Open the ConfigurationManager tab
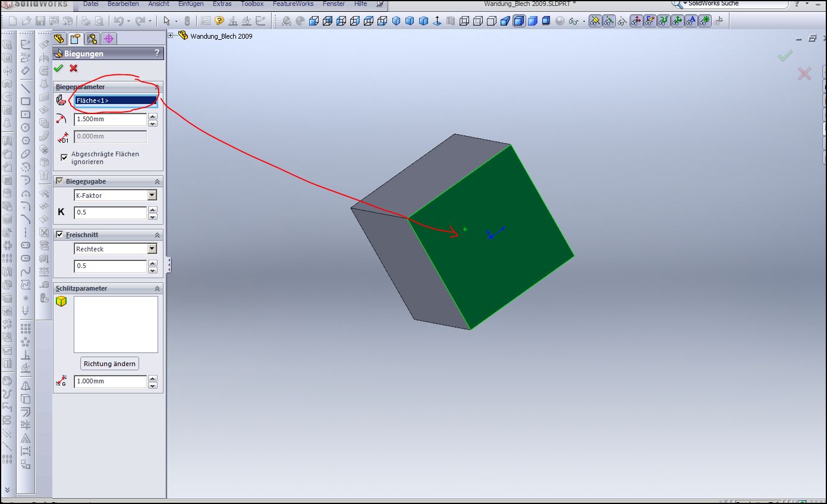Image resolution: width=827 pixels, height=504 pixels. click(x=92, y=39)
